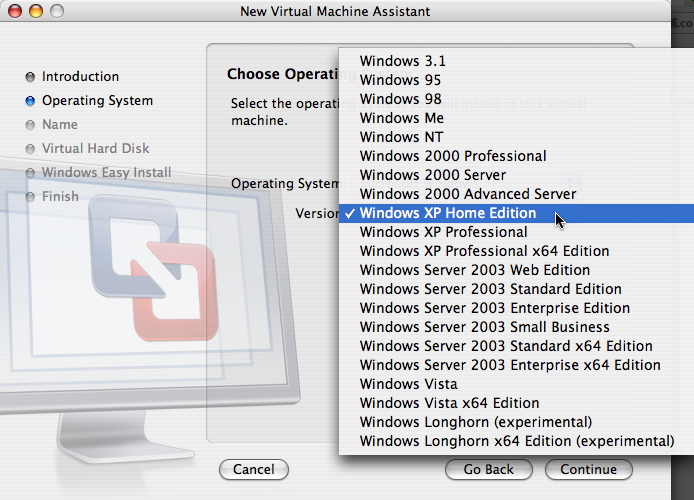
Task: Choose Windows Server 2003 Small Business
Action: pos(484,327)
